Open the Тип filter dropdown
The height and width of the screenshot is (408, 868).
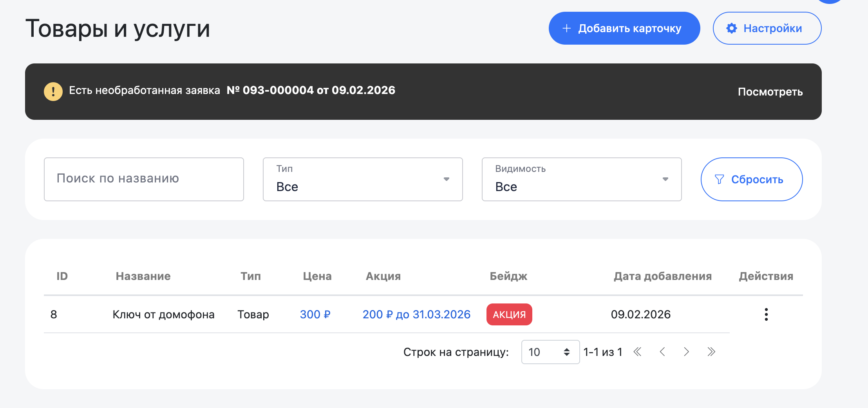pyautogui.click(x=362, y=179)
